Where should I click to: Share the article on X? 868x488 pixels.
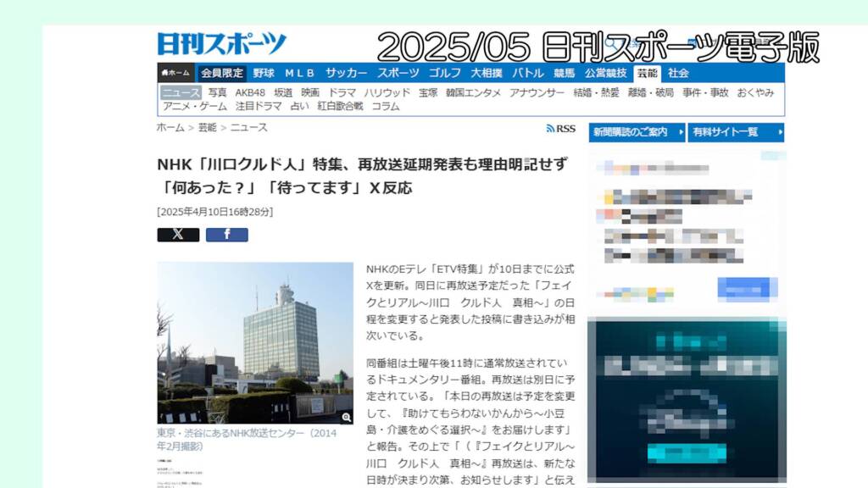178,235
